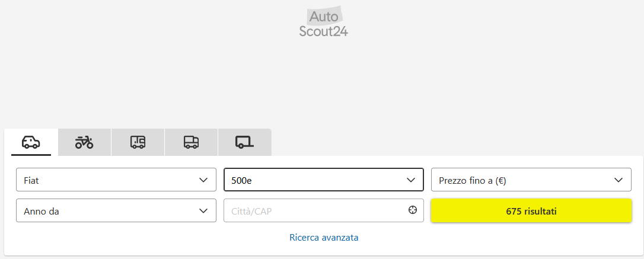Expand the Prezzo fino a chevron arrow
Screen dimensions: 644x259
619,180
